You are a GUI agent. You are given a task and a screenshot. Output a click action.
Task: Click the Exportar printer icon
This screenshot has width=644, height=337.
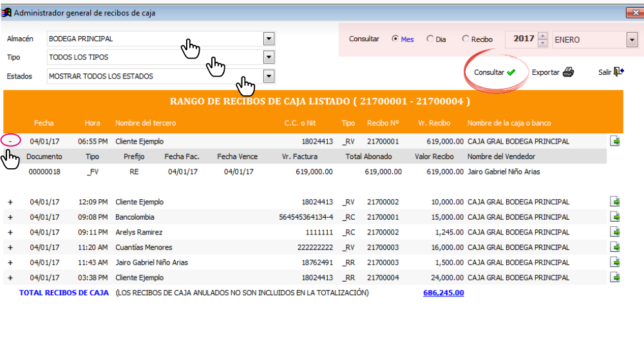click(x=569, y=72)
